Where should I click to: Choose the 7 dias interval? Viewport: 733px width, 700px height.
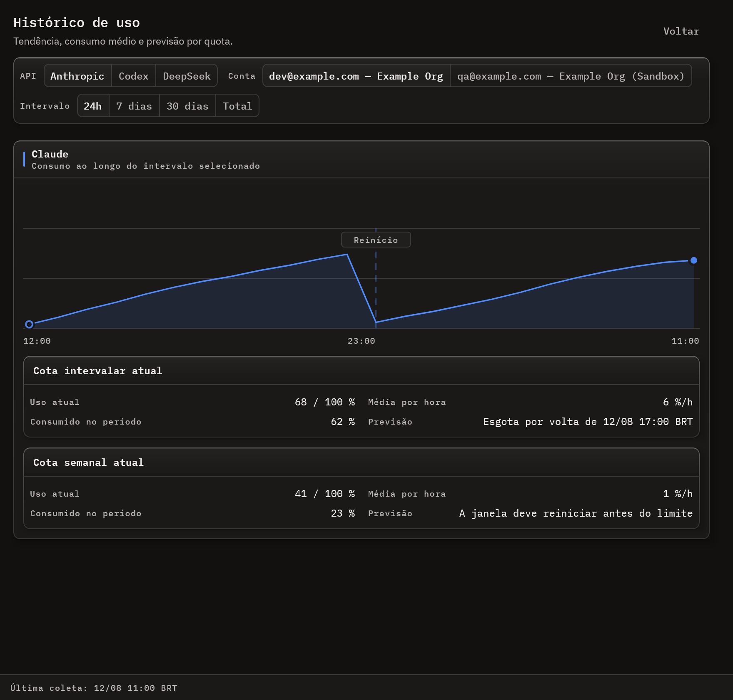click(134, 106)
